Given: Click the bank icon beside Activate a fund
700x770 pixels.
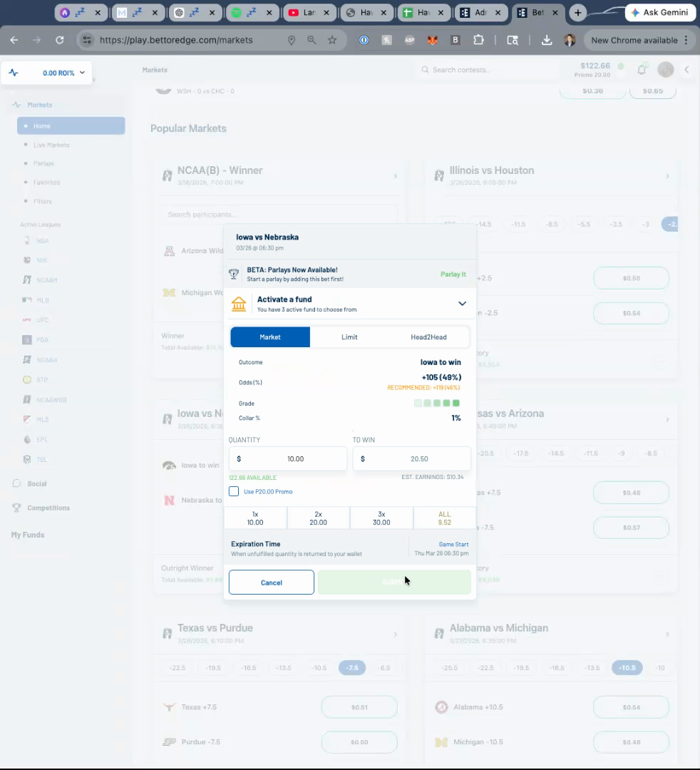Looking at the screenshot, I should click(239, 304).
